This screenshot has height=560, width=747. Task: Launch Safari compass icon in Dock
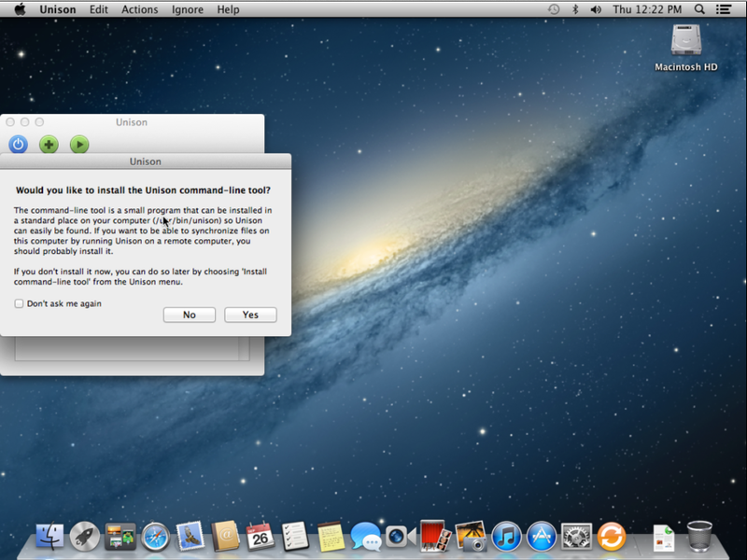(x=155, y=538)
